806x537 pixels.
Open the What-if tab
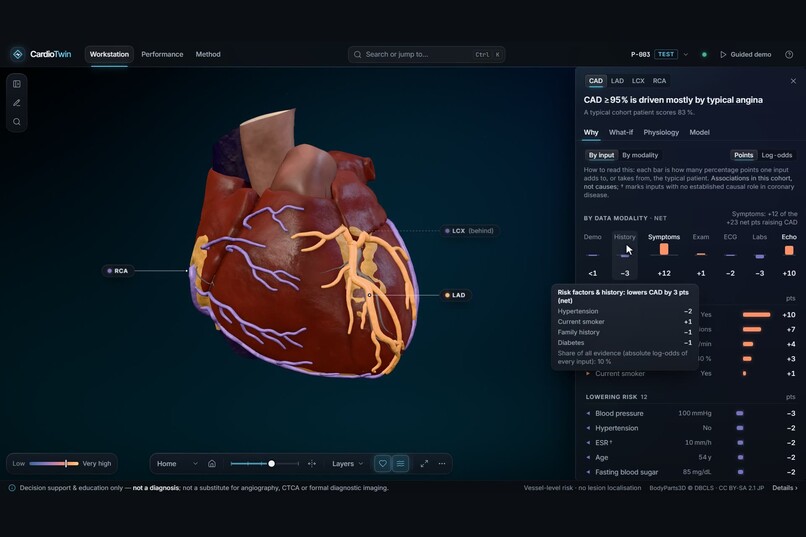tap(621, 133)
